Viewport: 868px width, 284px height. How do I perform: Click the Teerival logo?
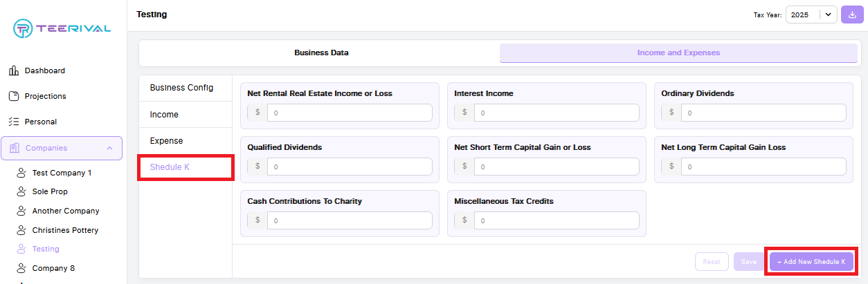click(x=62, y=28)
